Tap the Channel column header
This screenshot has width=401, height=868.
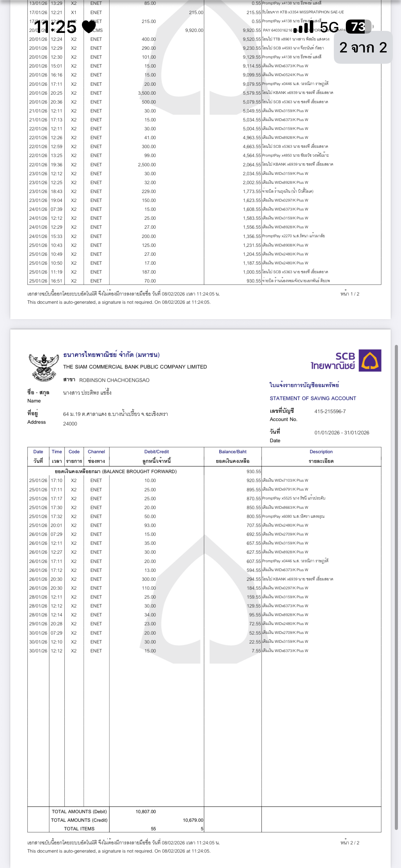pyautogui.click(x=96, y=456)
